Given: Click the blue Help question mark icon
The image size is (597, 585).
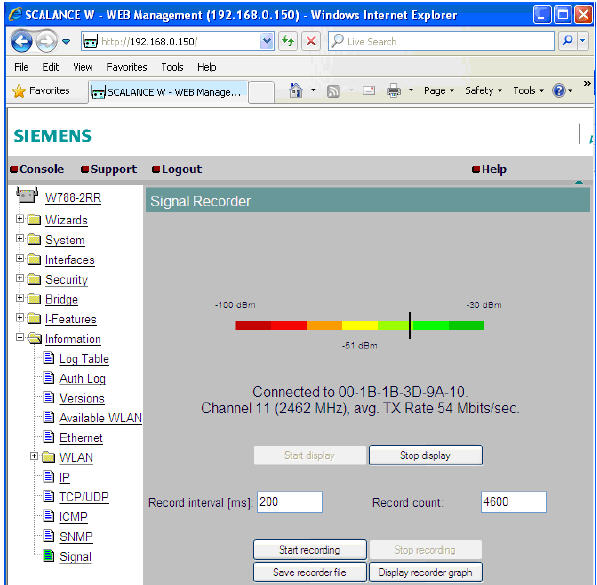Looking at the screenshot, I should (x=559, y=91).
